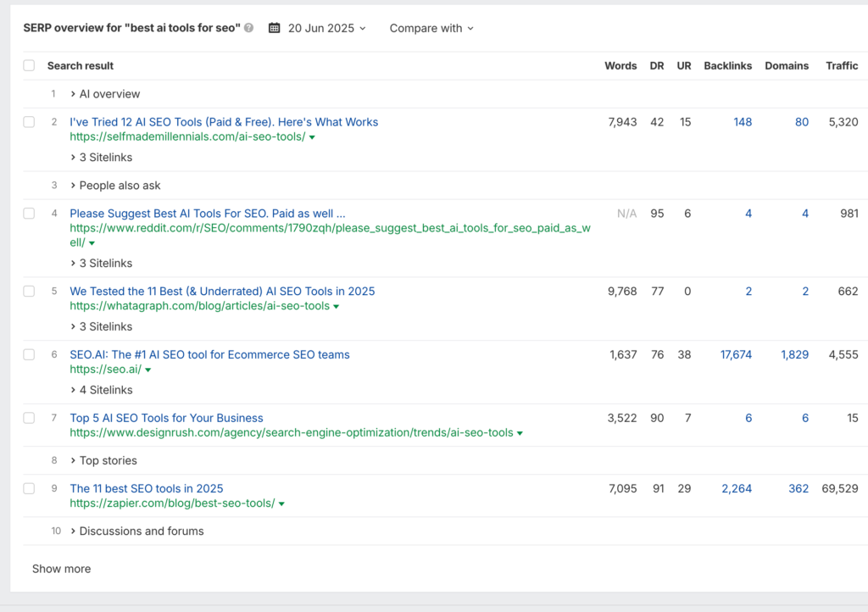868x612 pixels.
Task: Visit the whatagraph.com blog URL
Action: (x=200, y=306)
